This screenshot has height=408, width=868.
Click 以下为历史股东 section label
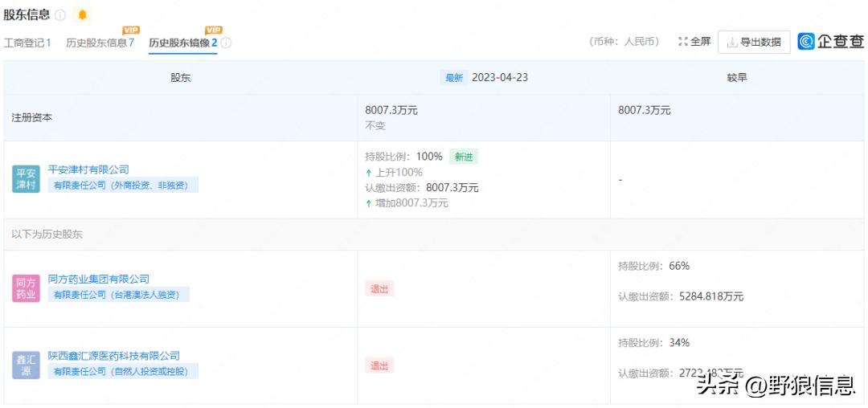tap(47, 234)
